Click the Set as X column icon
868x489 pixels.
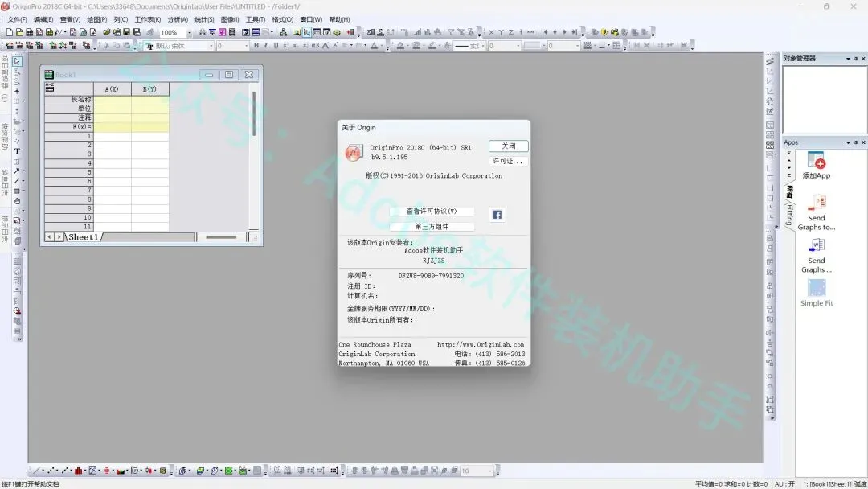point(491,33)
